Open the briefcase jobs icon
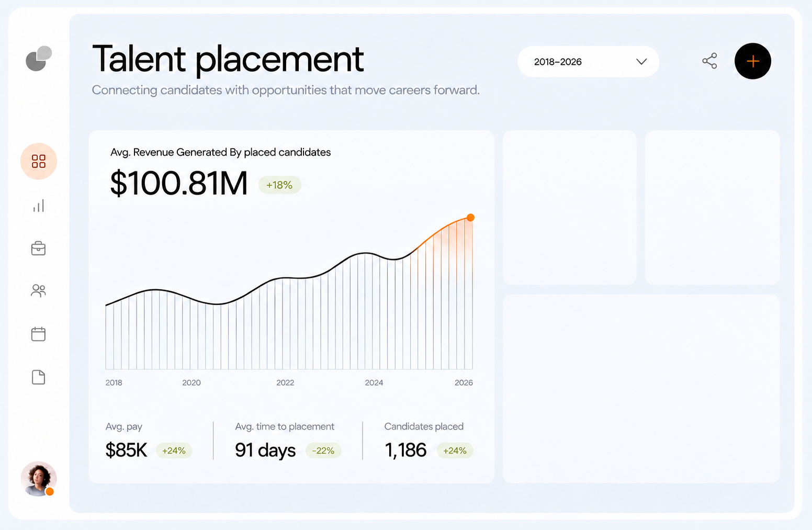Screen dimensions: 812x530 39,248
